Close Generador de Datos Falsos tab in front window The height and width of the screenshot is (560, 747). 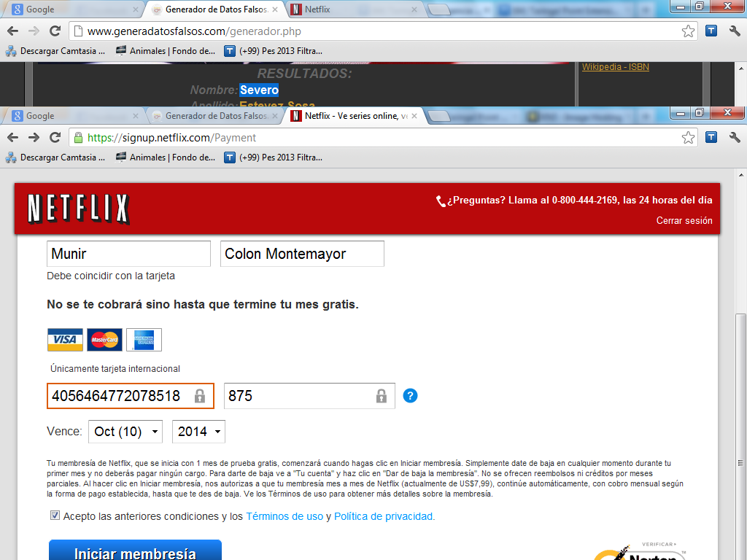point(275,116)
